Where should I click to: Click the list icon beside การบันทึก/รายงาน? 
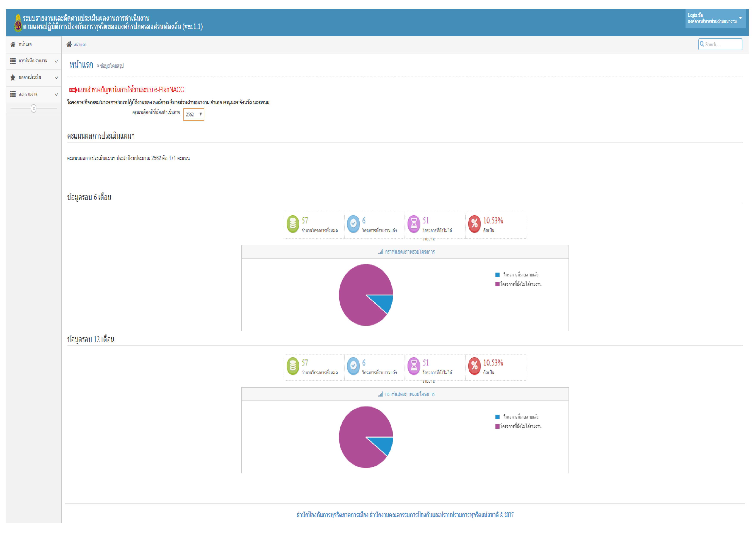[x=13, y=61]
